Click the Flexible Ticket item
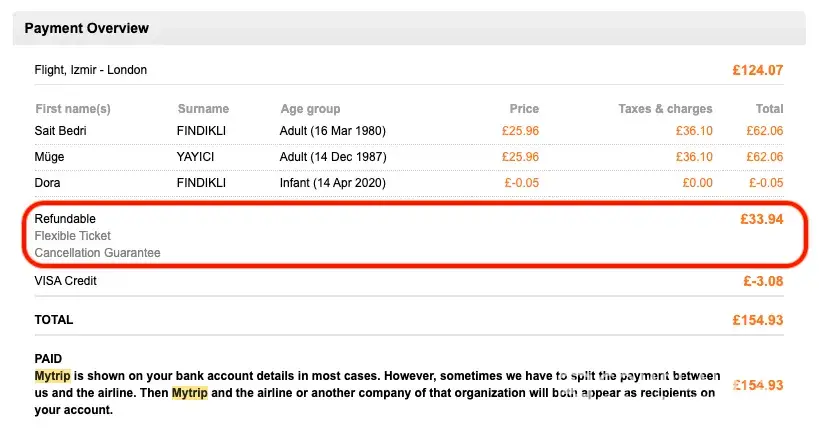Image resolution: width=819 pixels, height=436 pixels. pyautogui.click(x=73, y=236)
